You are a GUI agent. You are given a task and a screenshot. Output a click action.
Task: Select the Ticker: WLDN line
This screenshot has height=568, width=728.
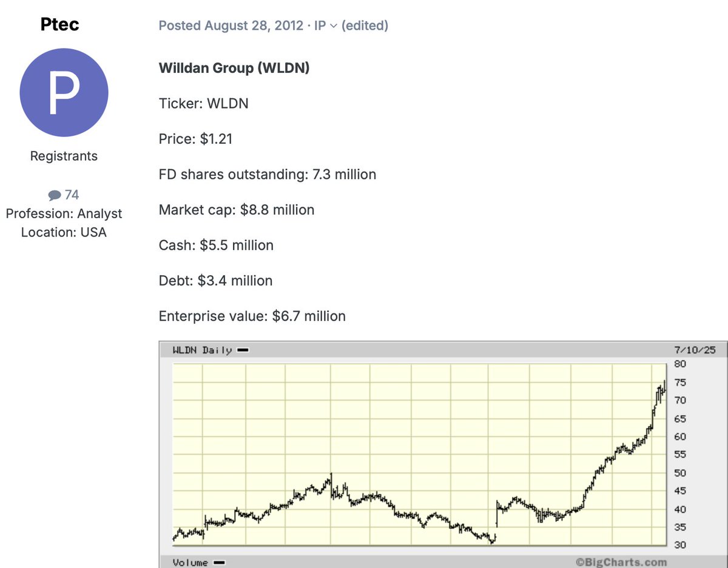pyautogui.click(x=204, y=104)
